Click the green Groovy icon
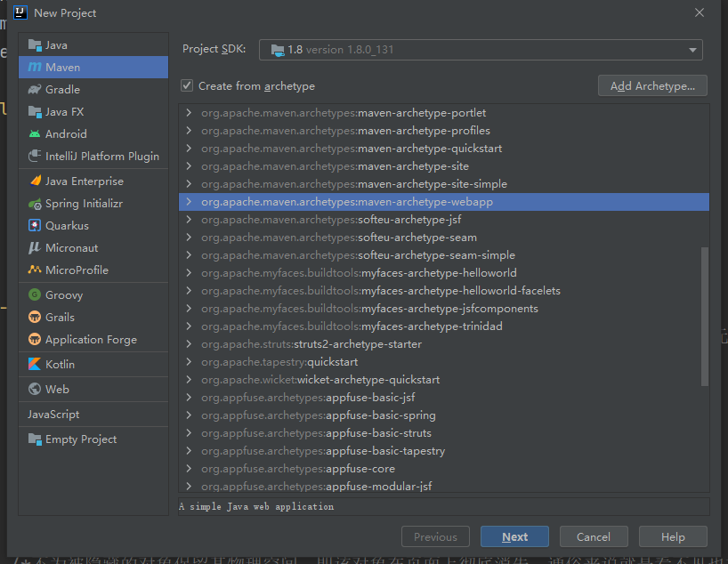Image resolution: width=728 pixels, height=564 pixels. [x=35, y=294]
